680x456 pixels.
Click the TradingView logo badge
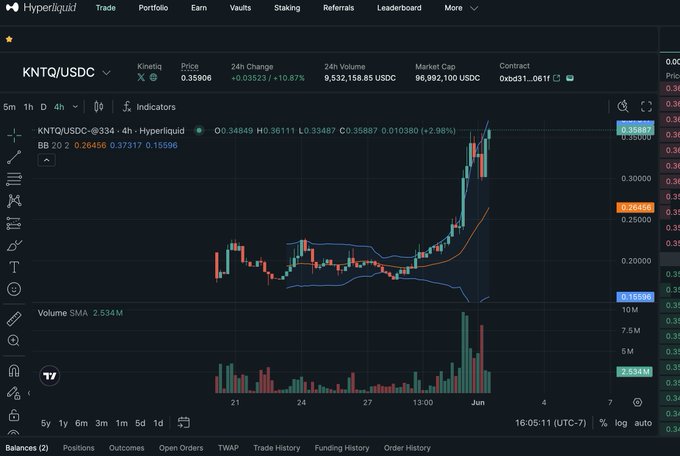(x=49, y=376)
